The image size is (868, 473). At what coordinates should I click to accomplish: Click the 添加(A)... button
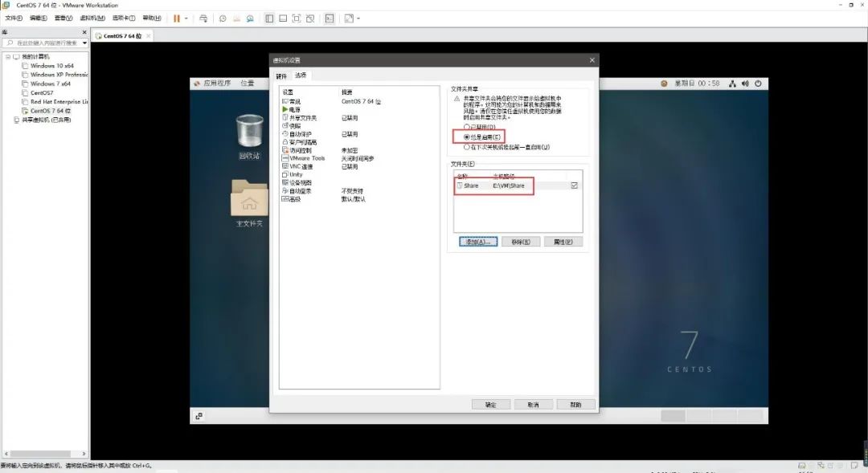(x=478, y=242)
